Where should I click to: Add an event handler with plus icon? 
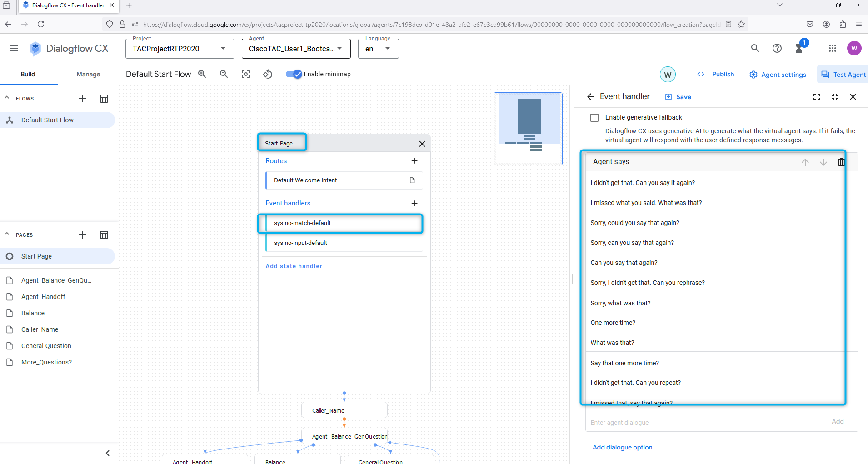point(414,203)
